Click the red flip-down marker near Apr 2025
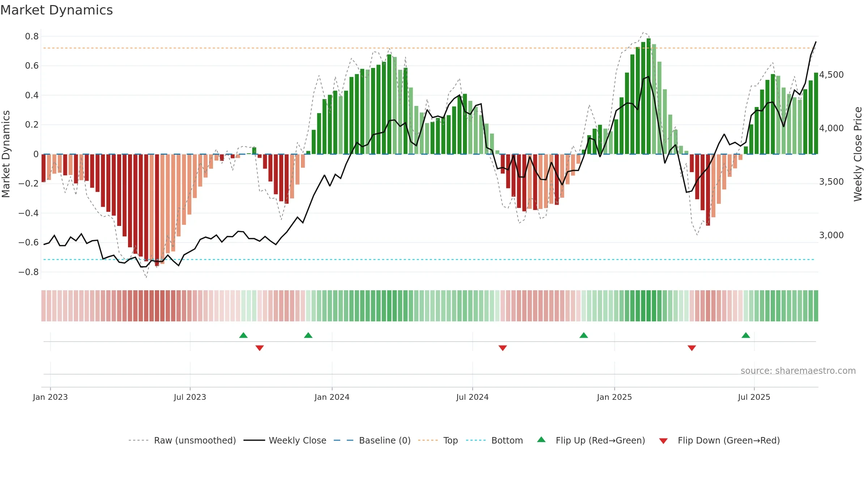 (x=692, y=348)
